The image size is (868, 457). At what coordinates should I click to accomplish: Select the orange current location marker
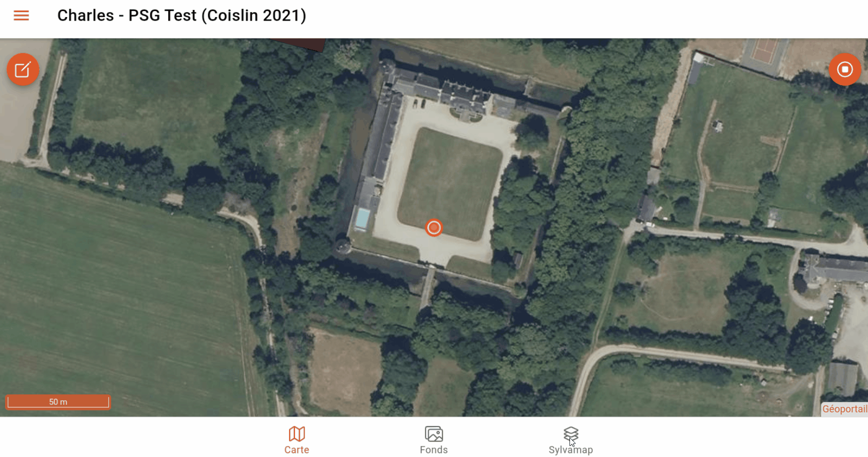pyautogui.click(x=434, y=227)
